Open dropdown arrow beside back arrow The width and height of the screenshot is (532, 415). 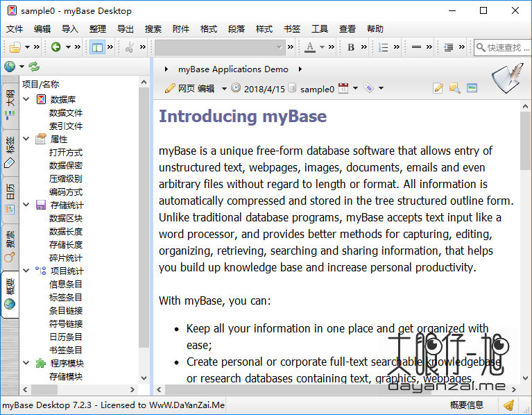(68, 47)
